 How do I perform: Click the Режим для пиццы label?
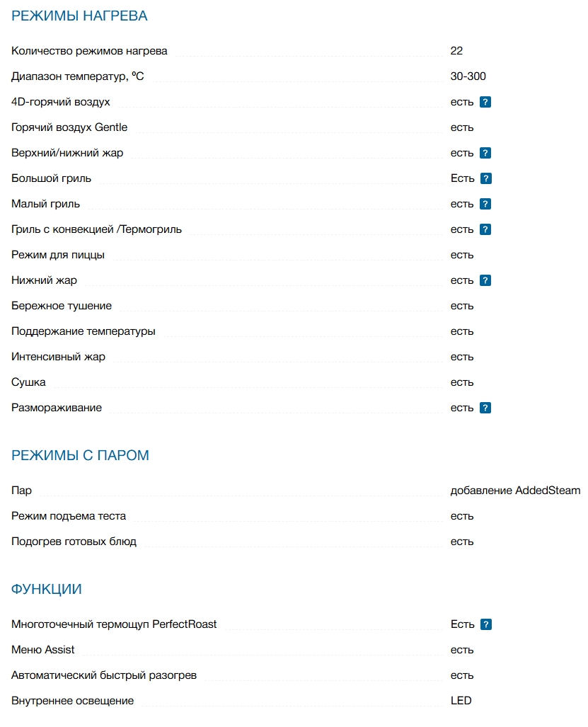click(x=58, y=255)
